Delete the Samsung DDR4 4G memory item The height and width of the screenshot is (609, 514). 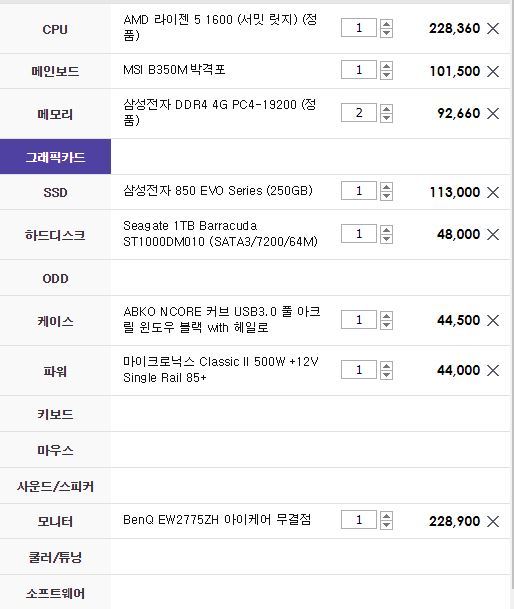coord(493,113)
